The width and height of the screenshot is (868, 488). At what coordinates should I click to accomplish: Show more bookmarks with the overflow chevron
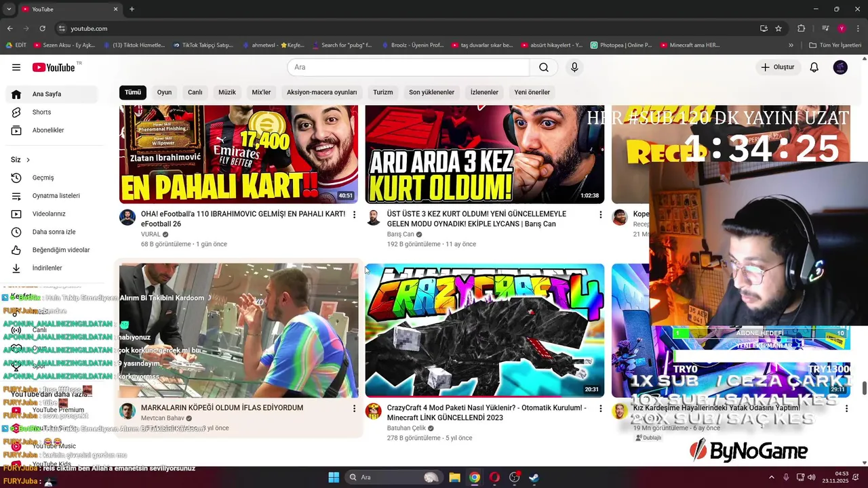click(791, 45)
